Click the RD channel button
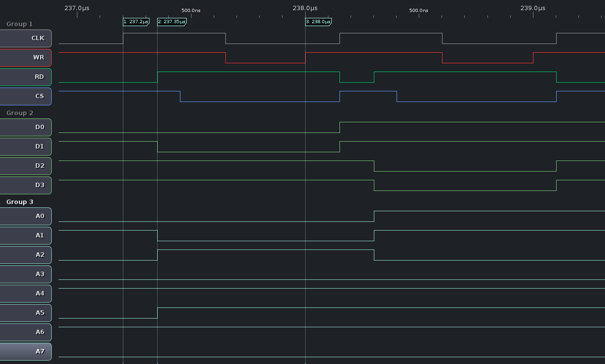Image resolution: width=605 pixels, height=364 pixels. pyautogui.click(x=25, y=77)
